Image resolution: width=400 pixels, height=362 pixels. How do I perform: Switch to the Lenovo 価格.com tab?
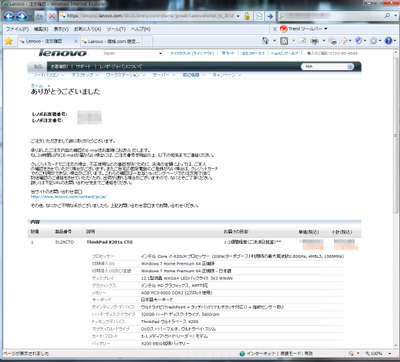(111, 41)
